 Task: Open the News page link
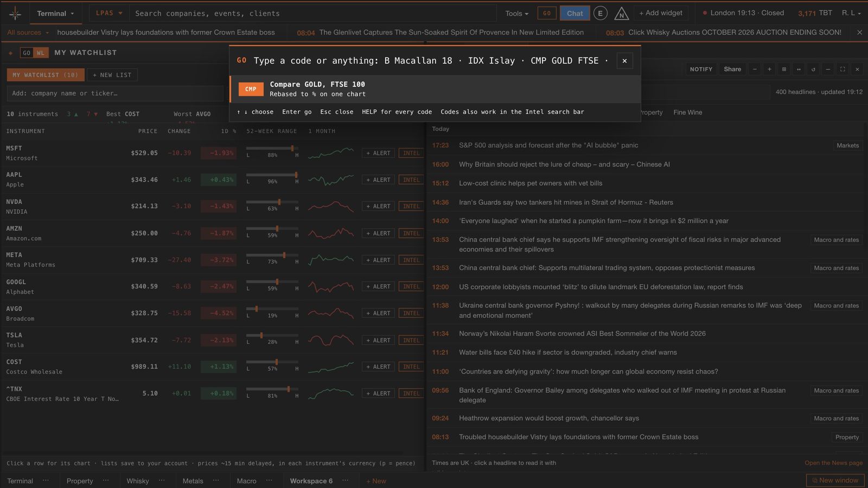click(x=833, y=463)
